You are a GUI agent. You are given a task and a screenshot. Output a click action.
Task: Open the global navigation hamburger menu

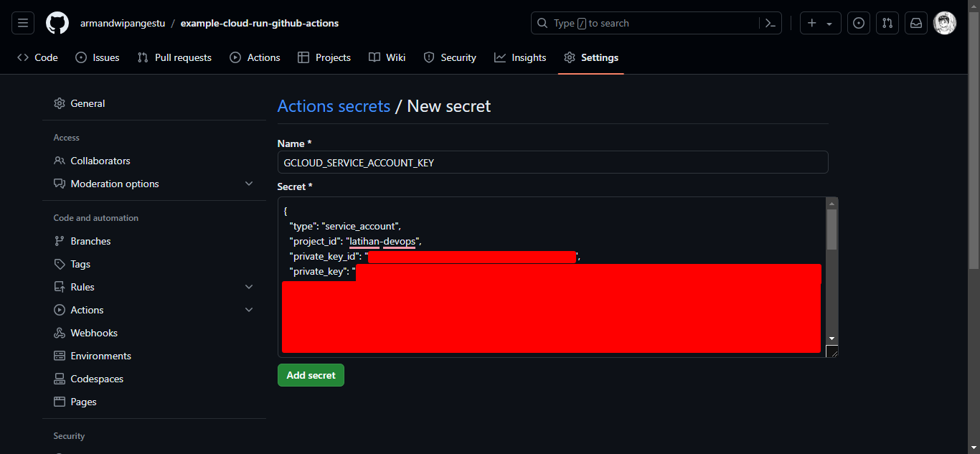(x=22, y=22)
